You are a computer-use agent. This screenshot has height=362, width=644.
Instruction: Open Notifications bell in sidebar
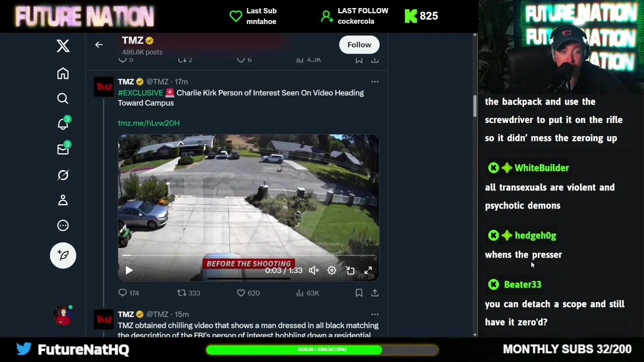[x=63, y=124]
